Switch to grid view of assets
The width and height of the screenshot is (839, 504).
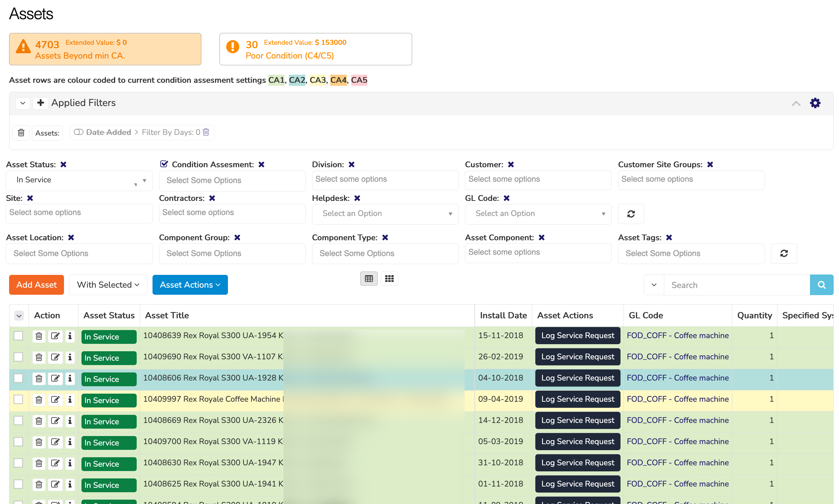pos(389,278)
